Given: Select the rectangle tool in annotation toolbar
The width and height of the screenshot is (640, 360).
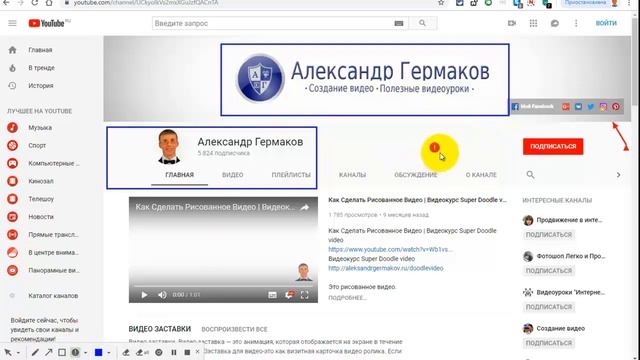Looking at the screenshot, I should [x=62, y=352].
